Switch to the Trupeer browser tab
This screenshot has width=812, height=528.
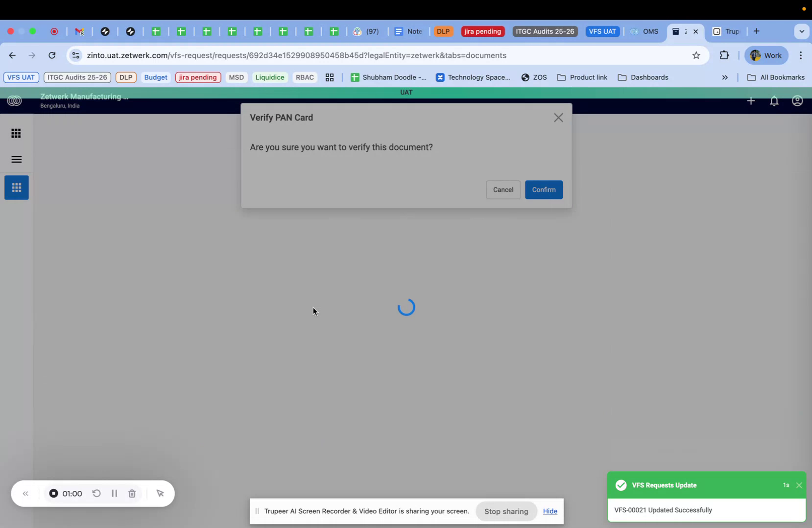pos(727,31)
